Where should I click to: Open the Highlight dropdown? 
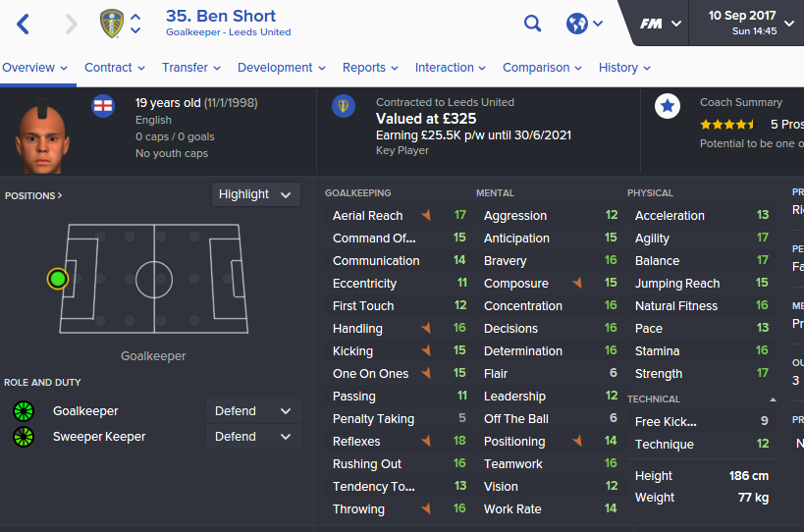(x=255, y=194)
